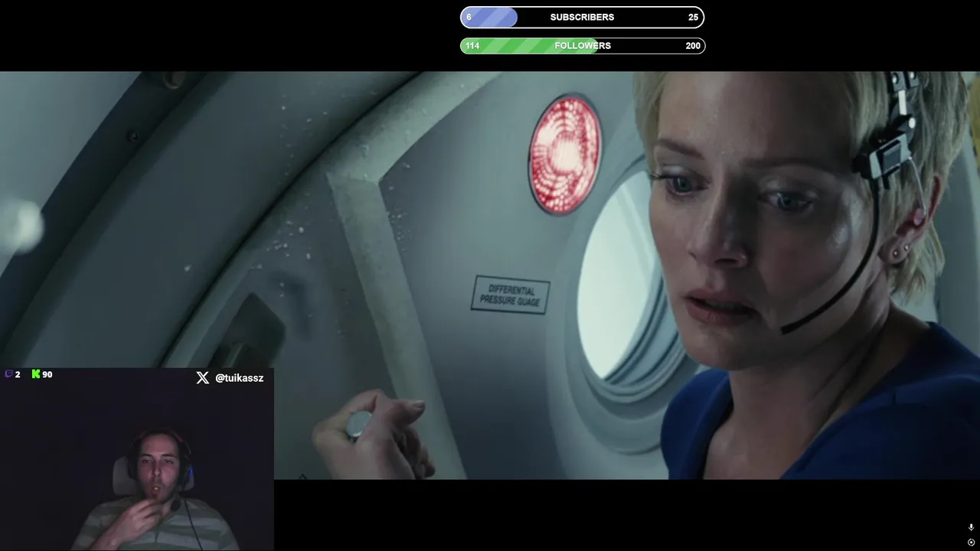Open the @tuikassz handle
Image resolution: width=980 pixels, height=551 pixels.
point(239,378)
